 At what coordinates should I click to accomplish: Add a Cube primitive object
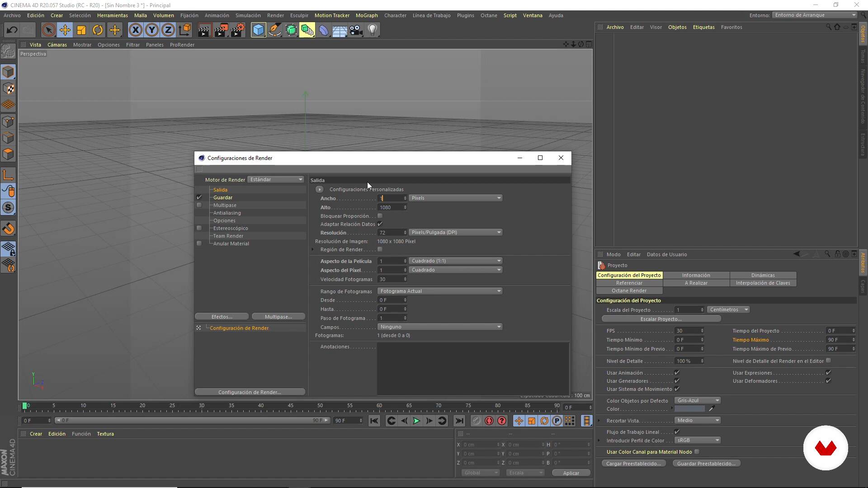coord(258,30)
